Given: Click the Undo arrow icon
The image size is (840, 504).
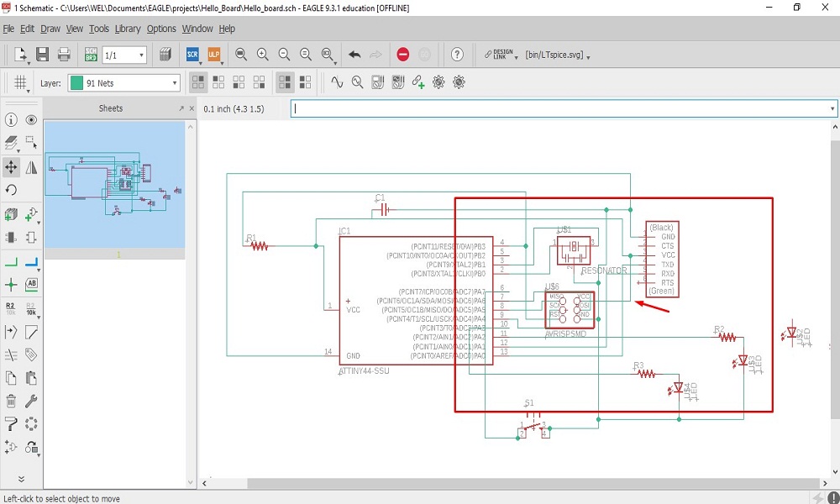Looking at the screenshot, I should coord(354,55).
